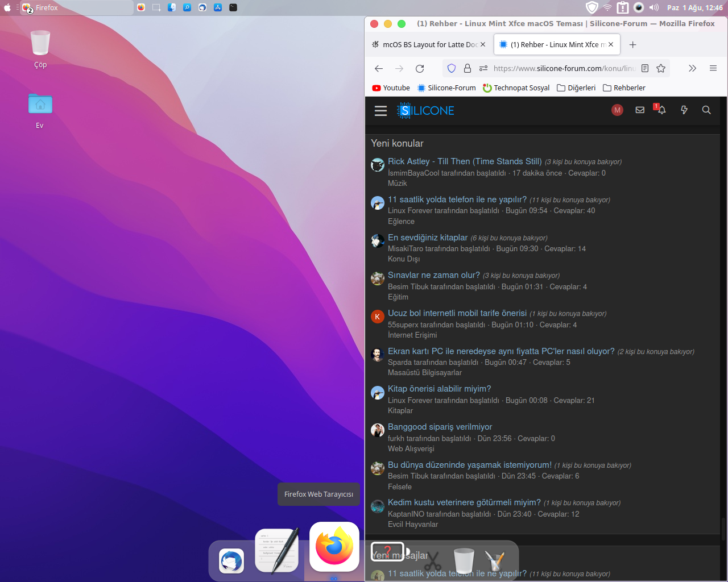The width and height of the screenshot is (728, 582).
Task: Open the Apple logo menu in top panel
Action: (7, 7)
